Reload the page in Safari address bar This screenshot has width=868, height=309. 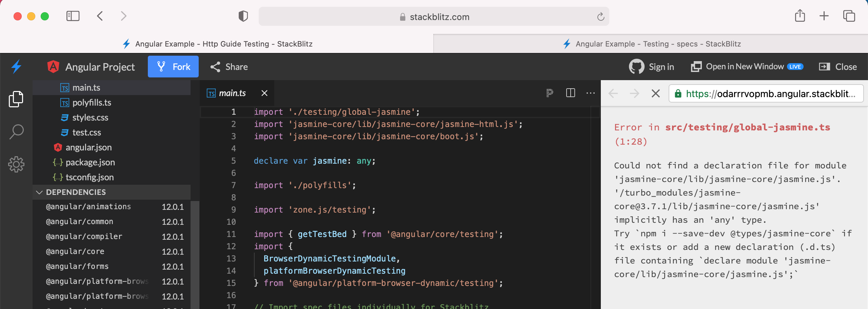(x=600, y=17)
